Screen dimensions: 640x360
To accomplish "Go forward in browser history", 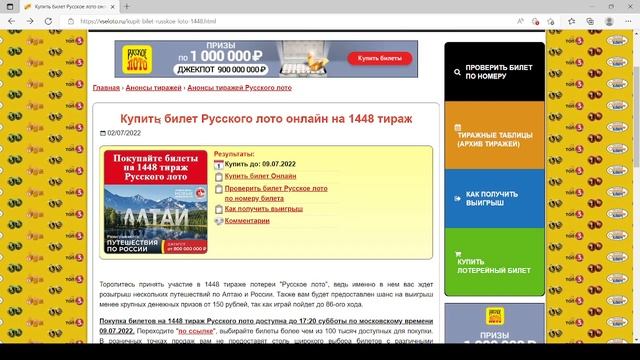I will 30,21.
